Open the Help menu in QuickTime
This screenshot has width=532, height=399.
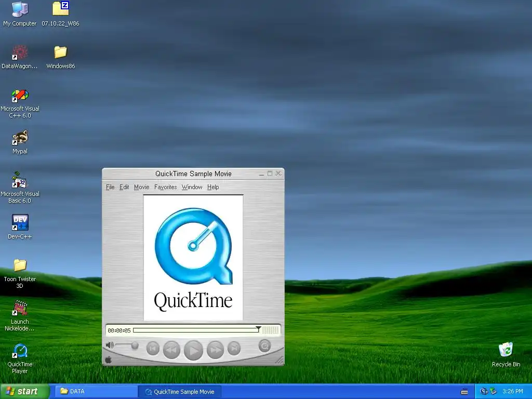click(x=213, y=187)
